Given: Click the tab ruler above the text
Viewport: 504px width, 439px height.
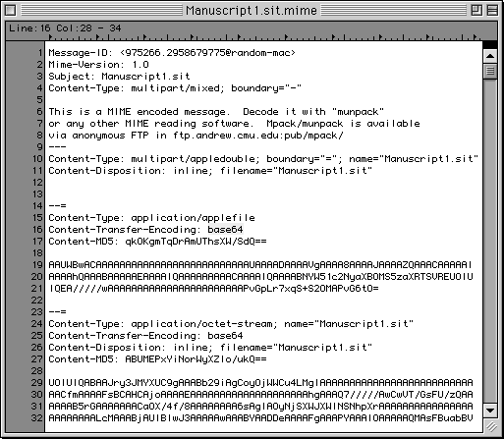Looking at the screenshot, I should coord(263,37).
